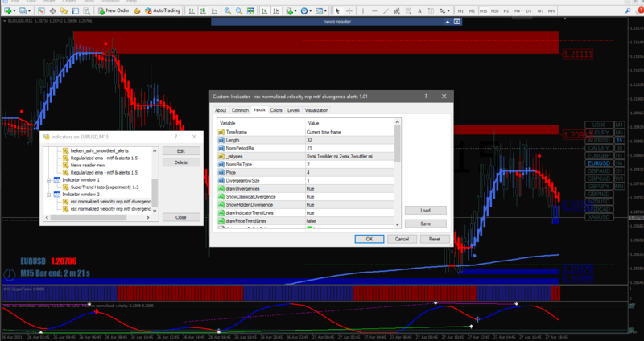Toggle the drawPriceTrendLines false value
The image size is (644, 341).
311,220
